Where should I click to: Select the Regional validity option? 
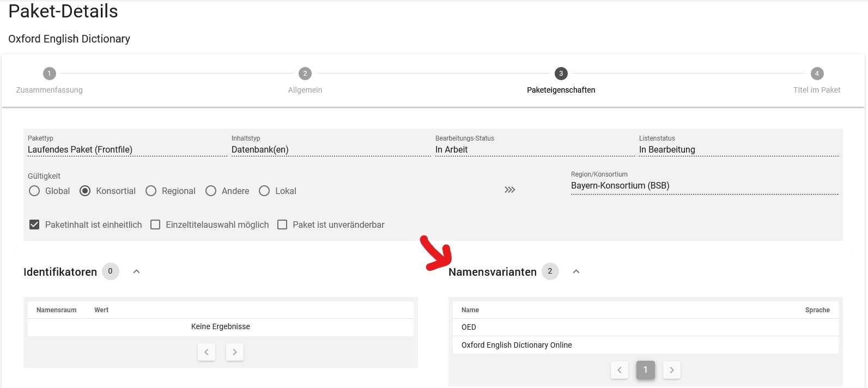151,191
